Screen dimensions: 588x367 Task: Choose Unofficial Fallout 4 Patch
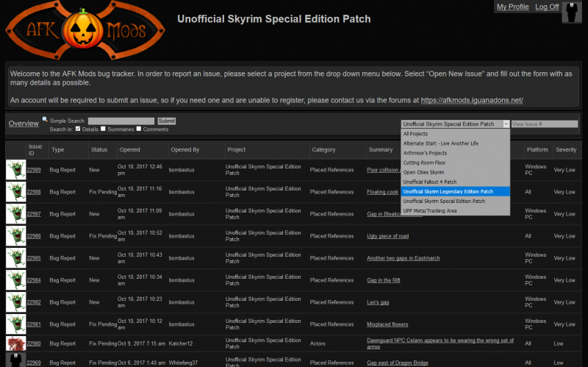click(455, 182)
